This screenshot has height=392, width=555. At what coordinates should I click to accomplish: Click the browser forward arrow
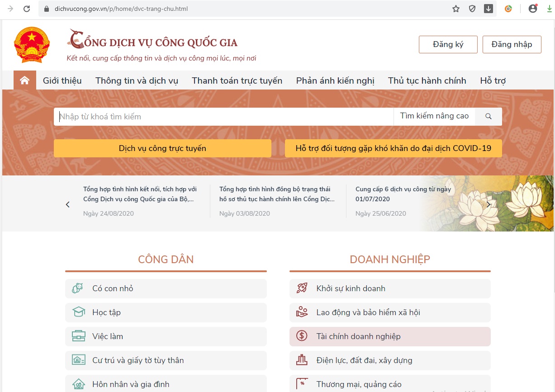coord(10,9)
